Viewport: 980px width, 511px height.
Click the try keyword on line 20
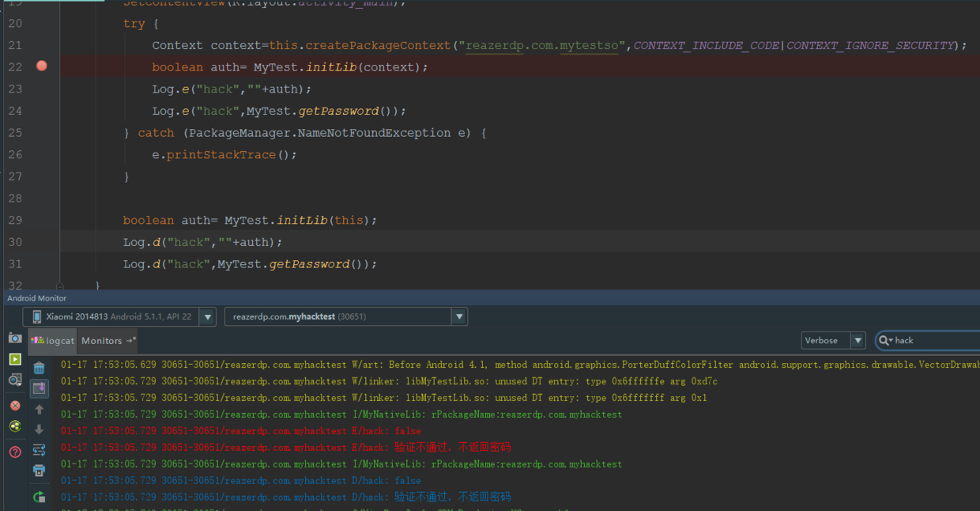pyautogui.click(x=134, y=24)
